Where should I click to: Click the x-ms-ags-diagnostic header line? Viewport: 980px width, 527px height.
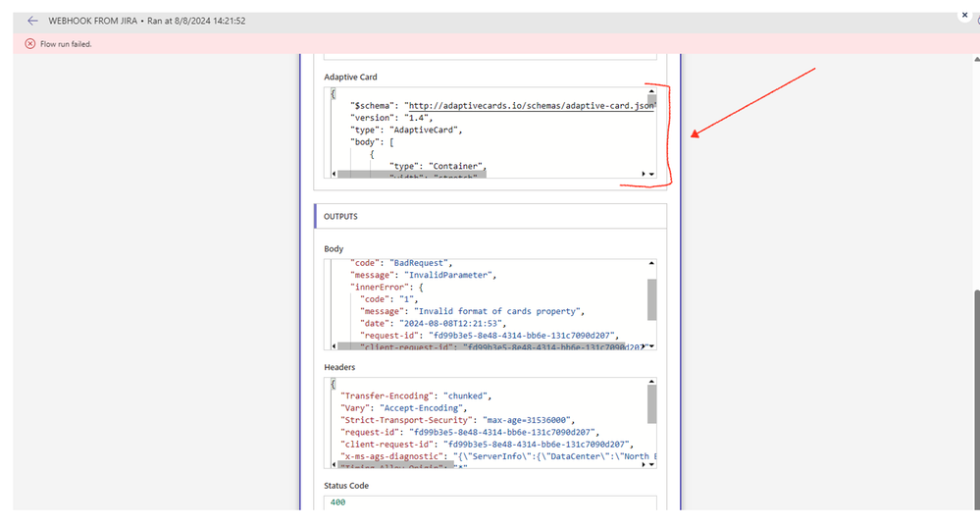(x=497, y=456)
